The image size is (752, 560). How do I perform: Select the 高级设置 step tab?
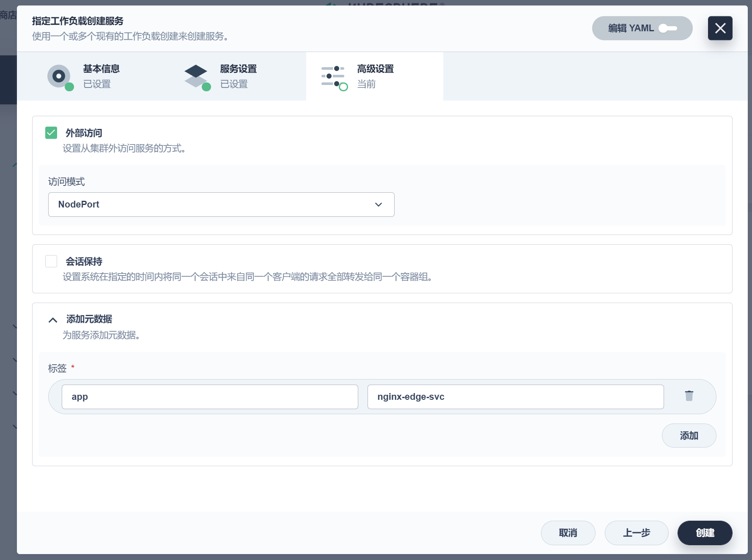[x=375, y=76]
